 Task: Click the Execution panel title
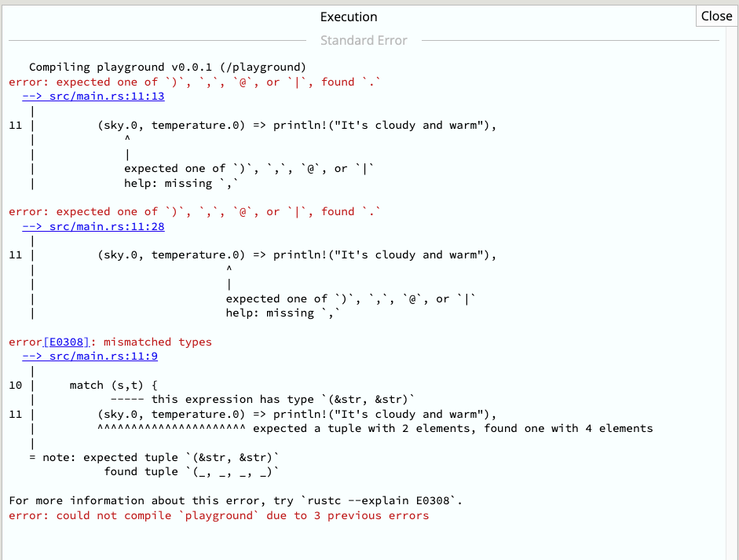(349, 17)
